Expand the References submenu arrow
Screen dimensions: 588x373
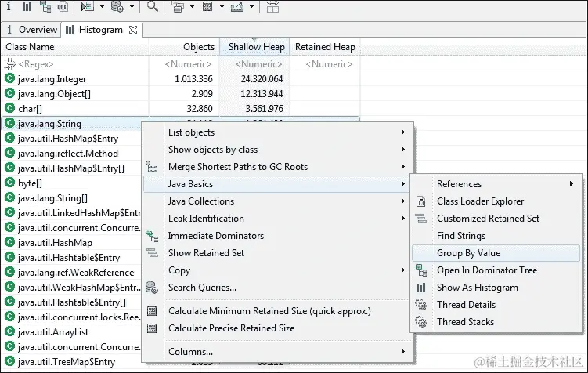tap(571, 184)
